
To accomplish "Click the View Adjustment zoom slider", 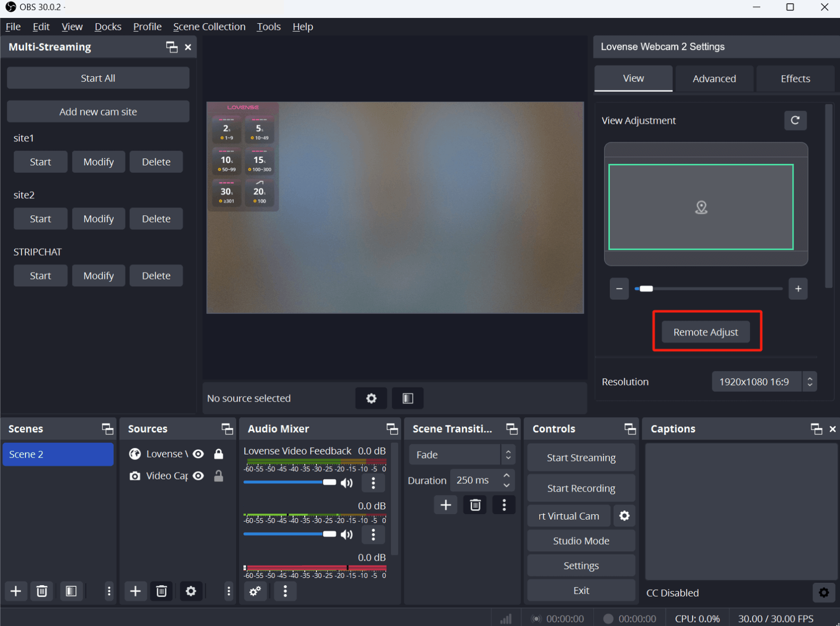I will 709,289.
